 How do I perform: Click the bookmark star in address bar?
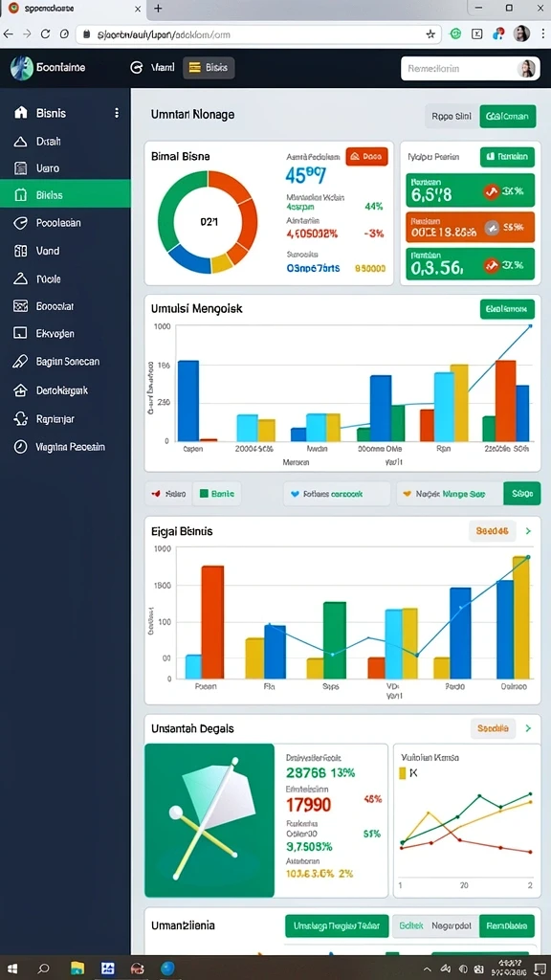pyautogui.click(x=430, y=34)
